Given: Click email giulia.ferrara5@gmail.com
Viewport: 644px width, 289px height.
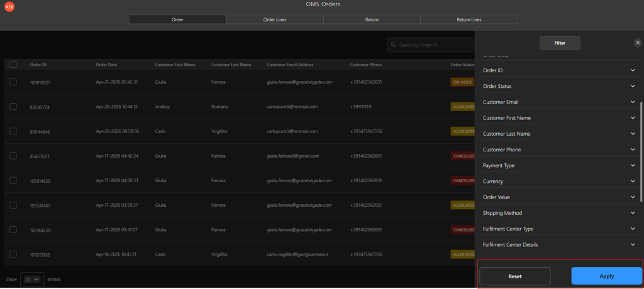Looking at the screenshot, I should click(293, 156).
